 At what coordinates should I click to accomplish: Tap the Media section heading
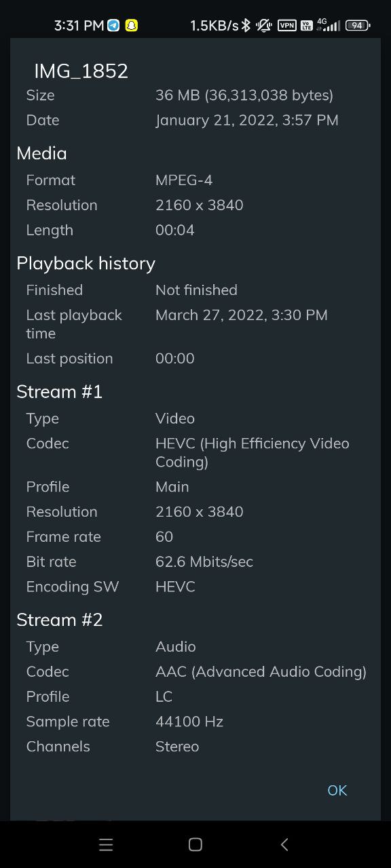[x=42, y=153]
